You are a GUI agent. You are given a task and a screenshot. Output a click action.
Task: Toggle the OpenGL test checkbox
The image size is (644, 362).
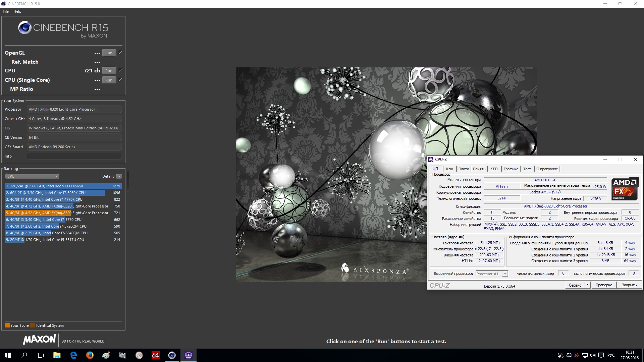tap(120, 53)
